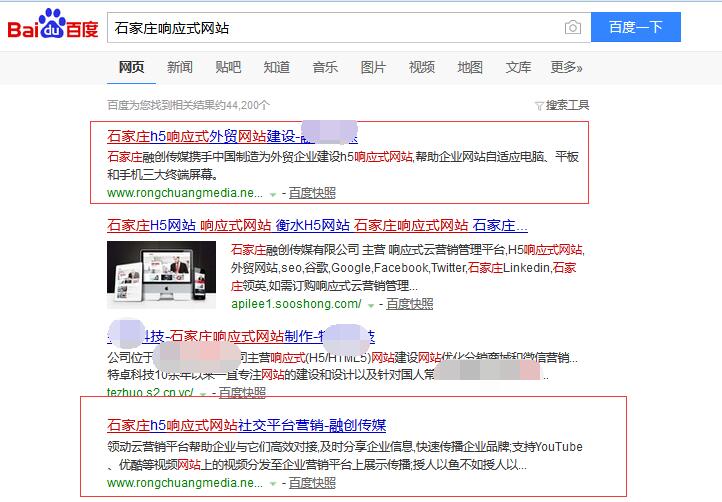Go to the 知道 tab
Image resolution: width=722 pixels, height=502 pixels.
coord(277,67)
